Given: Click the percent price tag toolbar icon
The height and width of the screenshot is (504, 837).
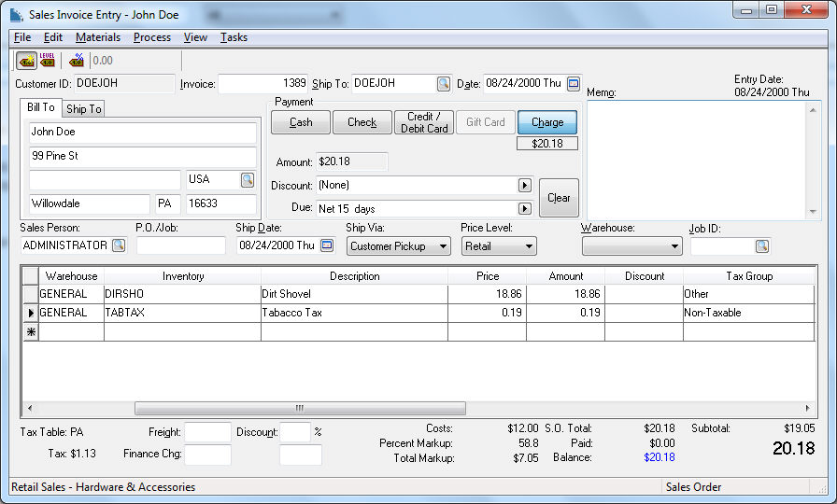Looking at the screenshot, I should click(77, 61).
